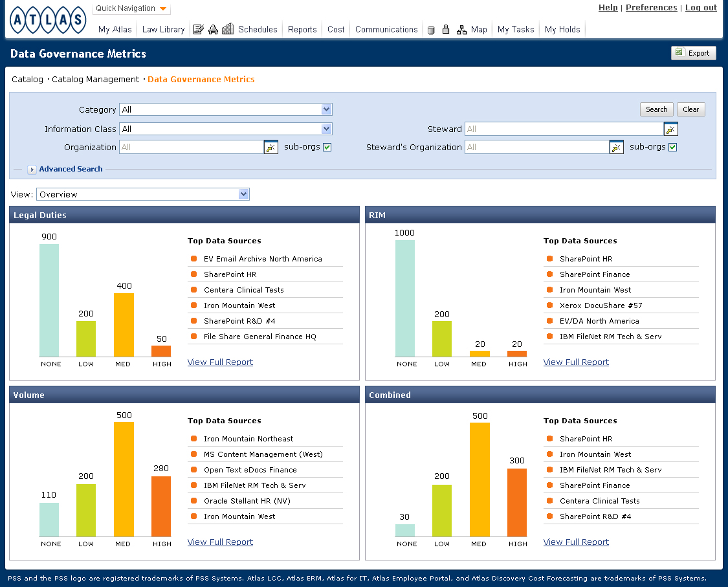The image size is (728, 587).
Task: View Full Report for RIM
Action: (x=576, y=362)
